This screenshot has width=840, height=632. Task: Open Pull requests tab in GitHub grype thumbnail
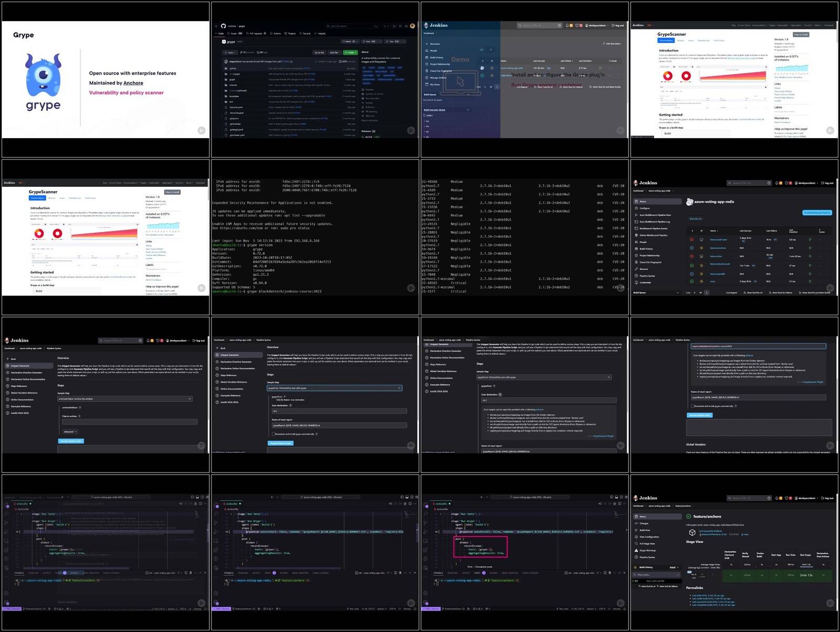pos(256,34)
